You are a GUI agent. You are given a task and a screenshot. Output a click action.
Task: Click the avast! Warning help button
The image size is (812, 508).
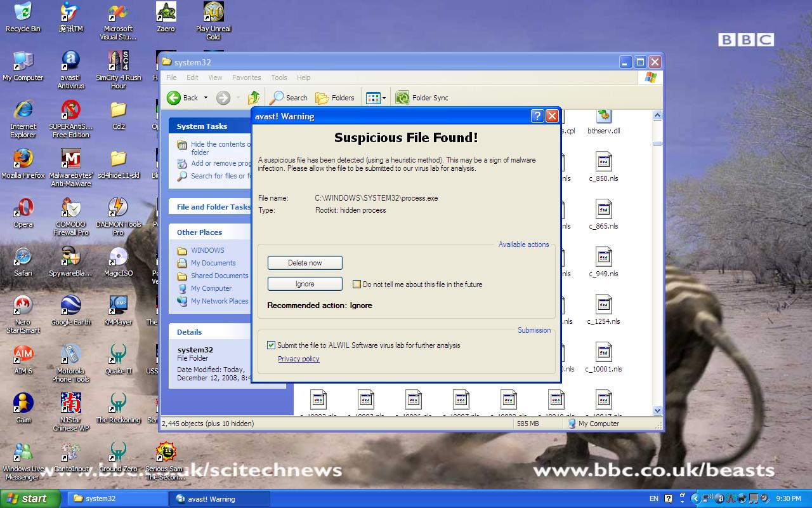click(537, 116)
